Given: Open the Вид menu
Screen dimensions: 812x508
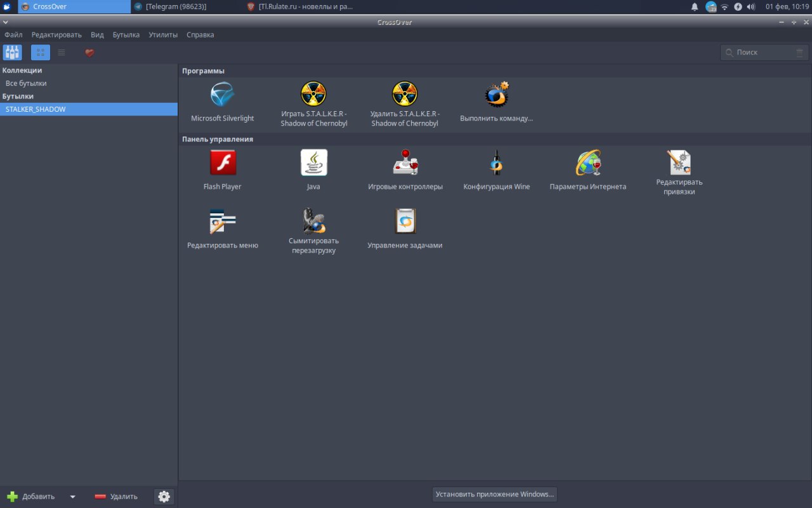Looking at the screenshot, I should (97, 35).
